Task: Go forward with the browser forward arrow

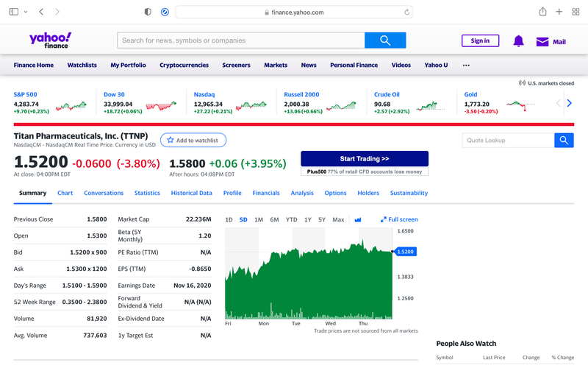Action: tap(57, 12)
